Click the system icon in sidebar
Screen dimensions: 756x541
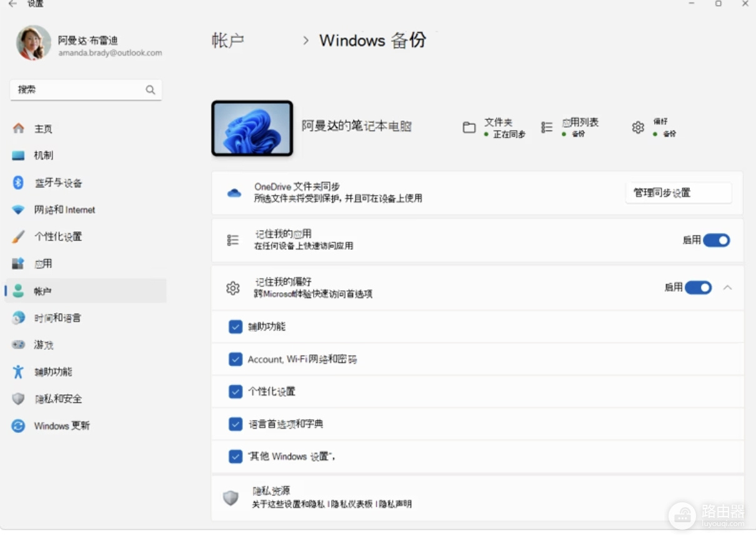coord(19,156)
